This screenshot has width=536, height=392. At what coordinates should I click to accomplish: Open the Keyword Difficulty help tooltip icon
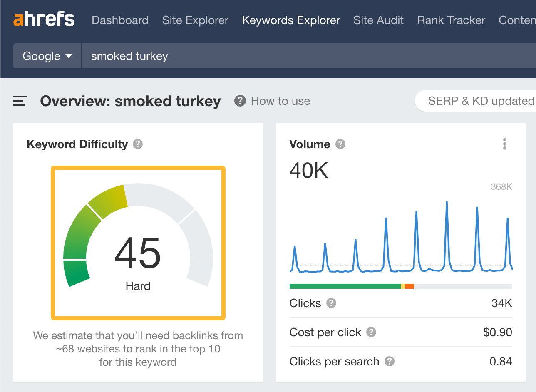tap(137, 144)
